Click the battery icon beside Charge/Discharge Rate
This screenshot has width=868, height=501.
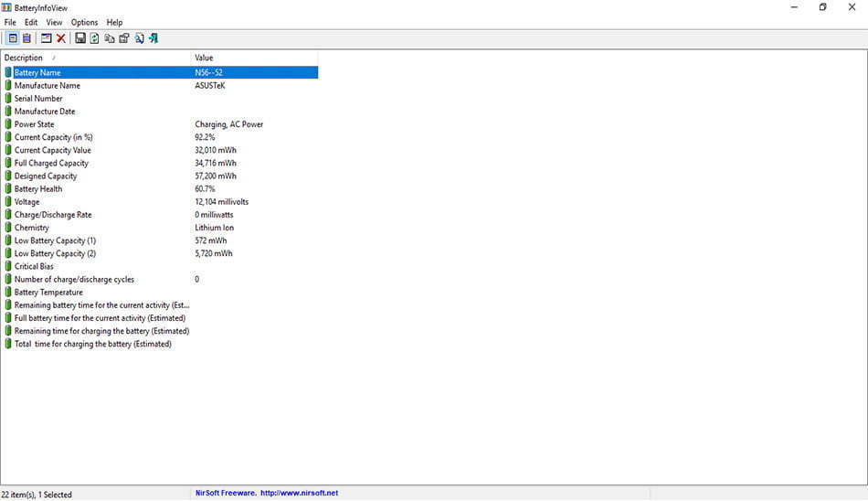point(7,215)
